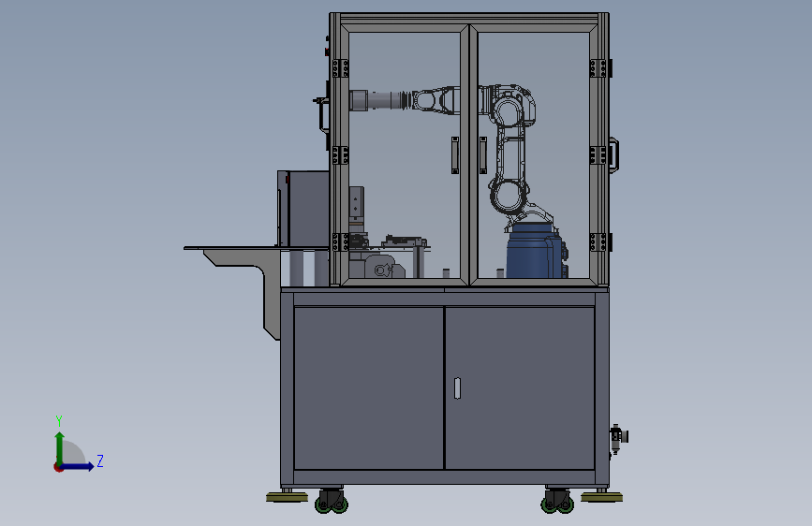The width and height of the screenshot is (812, 526).
Task: Click the blue Z axis arrow of triad
Action: [78, 466]
